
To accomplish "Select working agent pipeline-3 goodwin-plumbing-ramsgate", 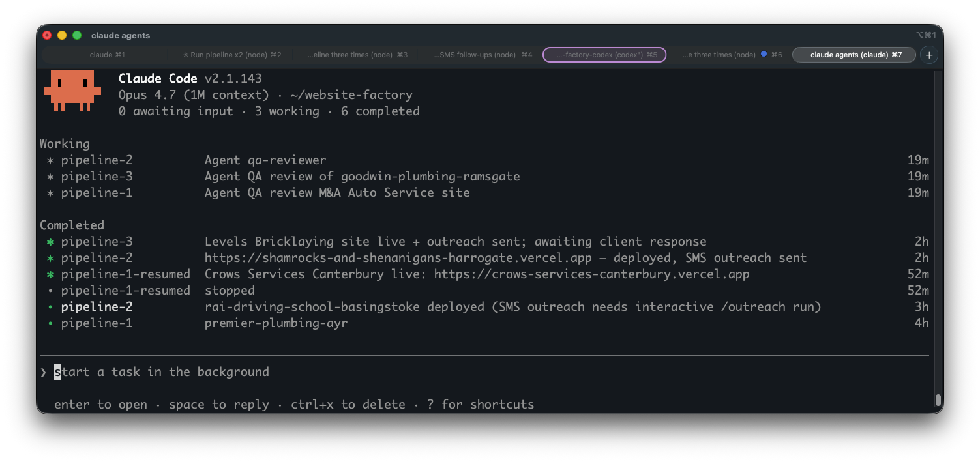I will coord(484,177).
